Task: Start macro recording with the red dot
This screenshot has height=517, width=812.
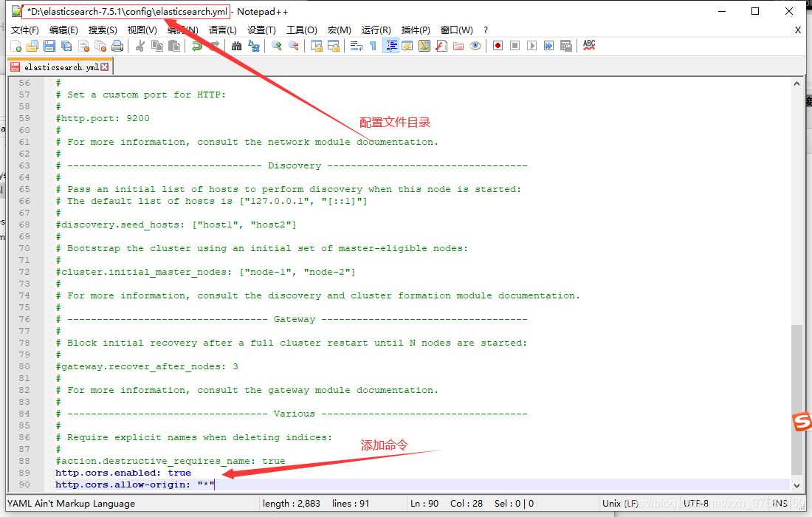Action: [498, 46]
